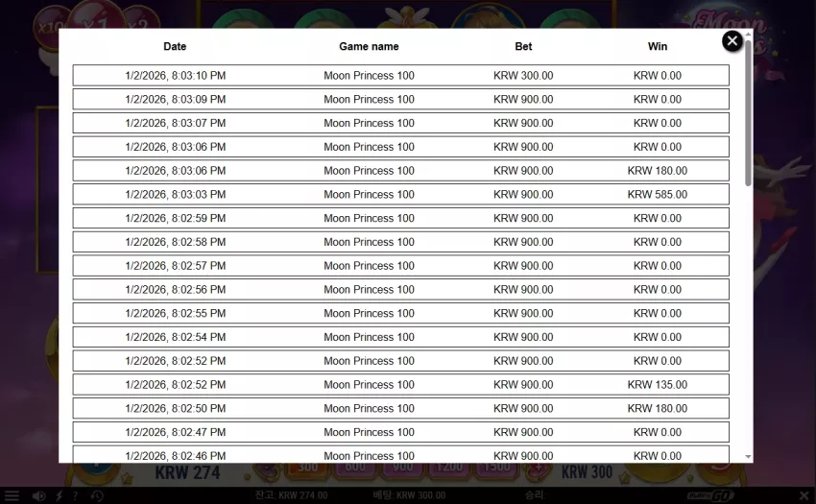Click the Game name column header
The width and height of the screenshot is (816, 504).
tap(369, 46)
